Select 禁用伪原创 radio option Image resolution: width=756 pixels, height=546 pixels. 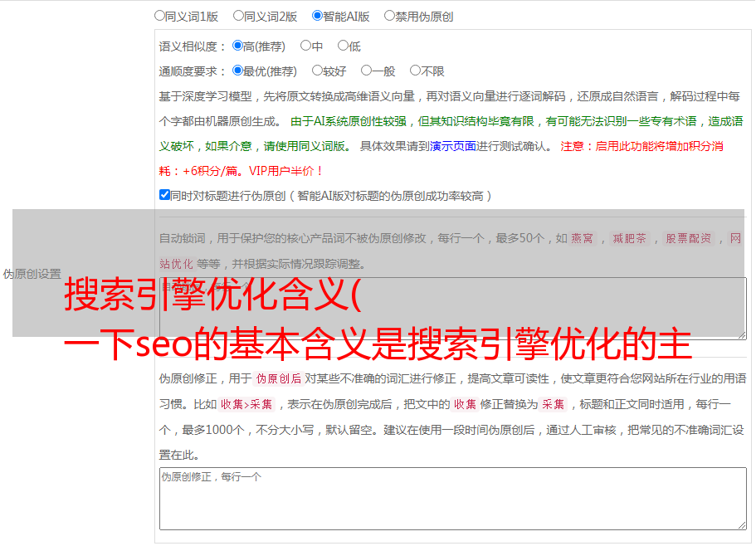click(389, 16)
